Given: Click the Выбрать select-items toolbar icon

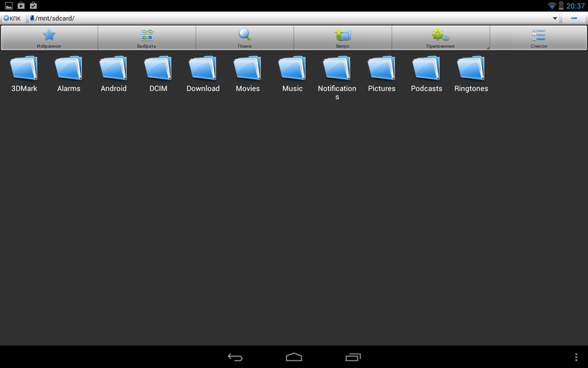Looking at the screenshot, I should tap(147, 38).
